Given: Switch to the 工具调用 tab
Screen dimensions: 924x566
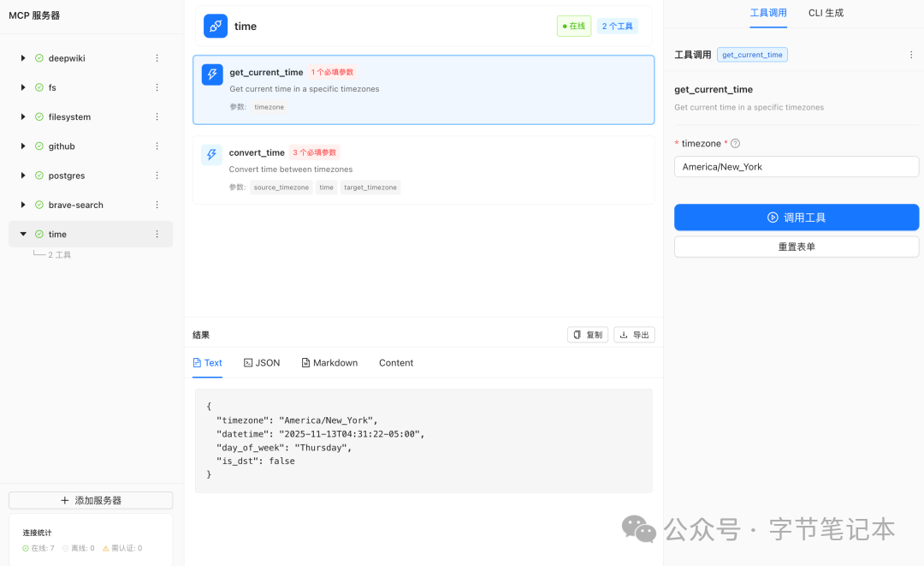Looking at the screenshot, I should [767, 13].
